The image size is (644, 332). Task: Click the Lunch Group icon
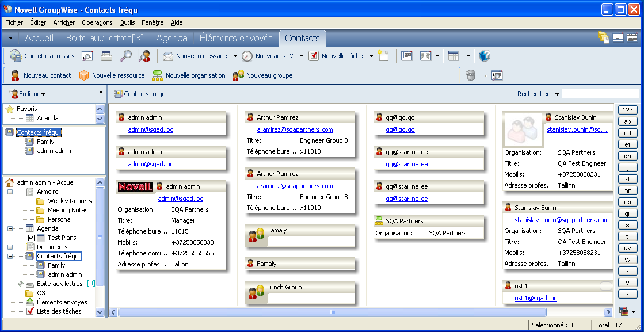point(256,292)
